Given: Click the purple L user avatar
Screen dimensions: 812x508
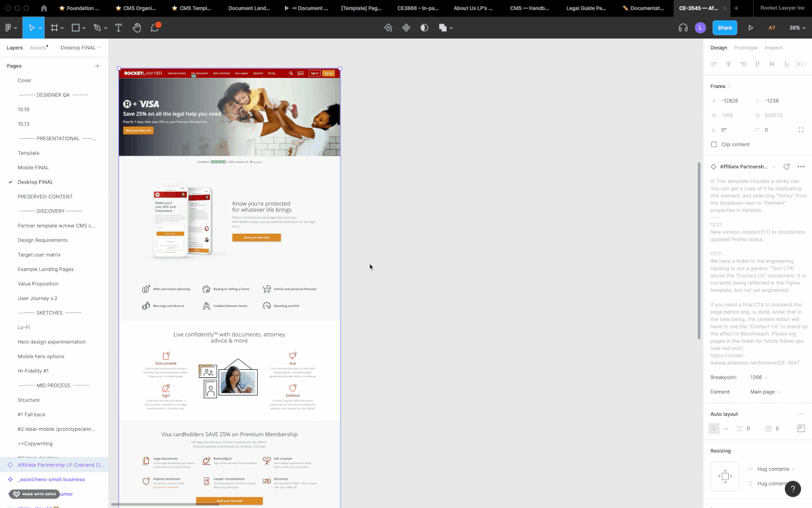Looking at the screenshot, I should [700, 28].
